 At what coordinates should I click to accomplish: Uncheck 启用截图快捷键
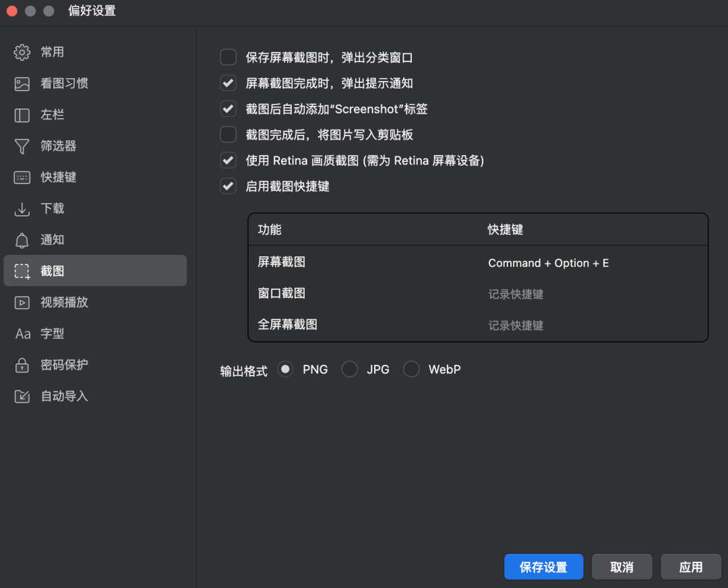click(228, 186)
